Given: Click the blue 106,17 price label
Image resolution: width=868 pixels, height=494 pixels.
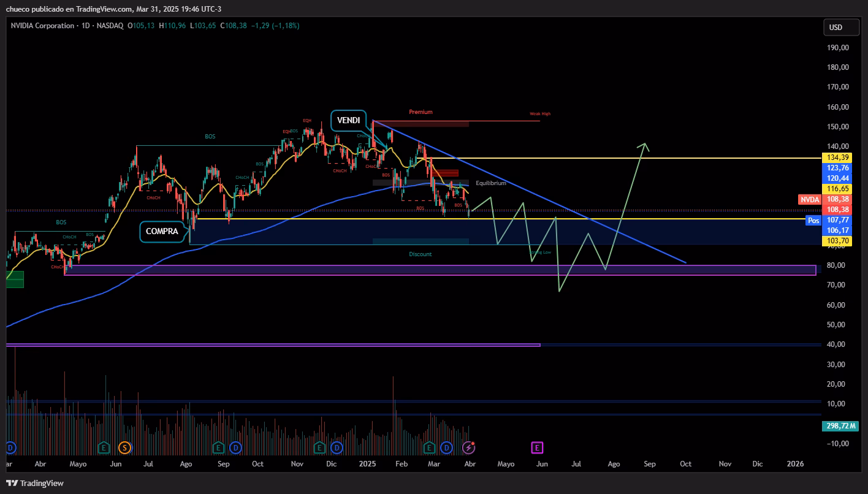Looking at the screenshot, I should (837, 230).
